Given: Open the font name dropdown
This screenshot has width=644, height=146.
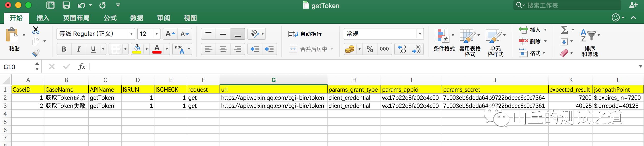Looking at the screenshot, I should point(131,34).
